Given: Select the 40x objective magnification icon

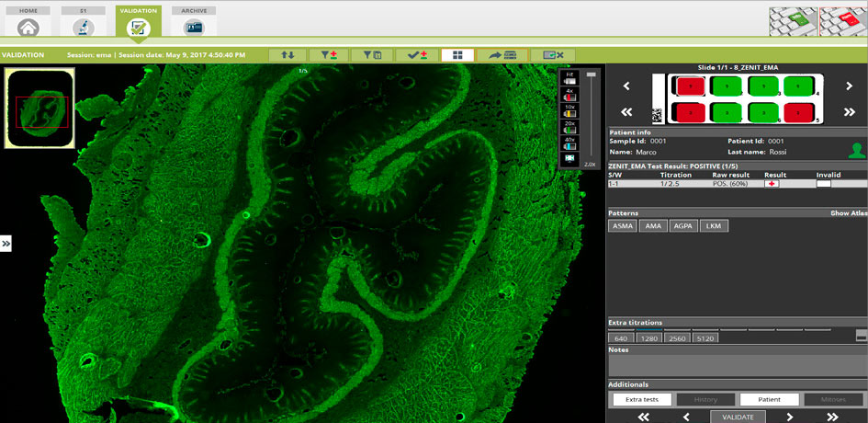Looking at the screenshot, I should point(569,142).
